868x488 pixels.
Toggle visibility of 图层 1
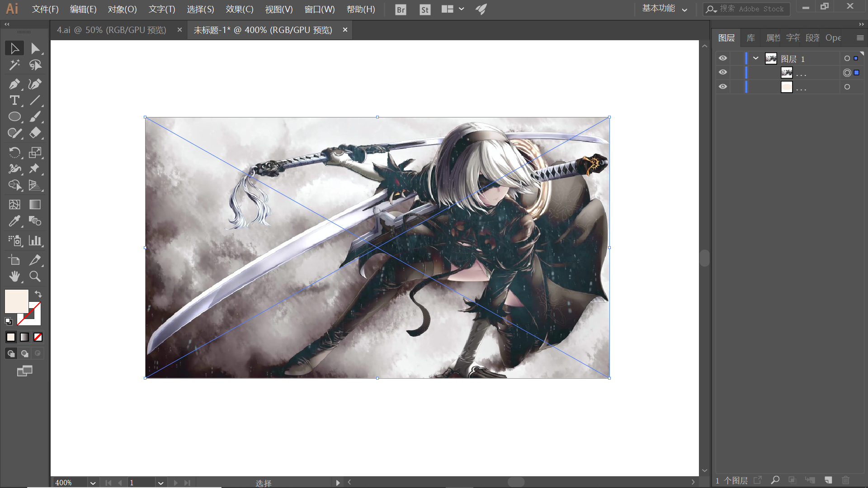click(x=723, y=58)
